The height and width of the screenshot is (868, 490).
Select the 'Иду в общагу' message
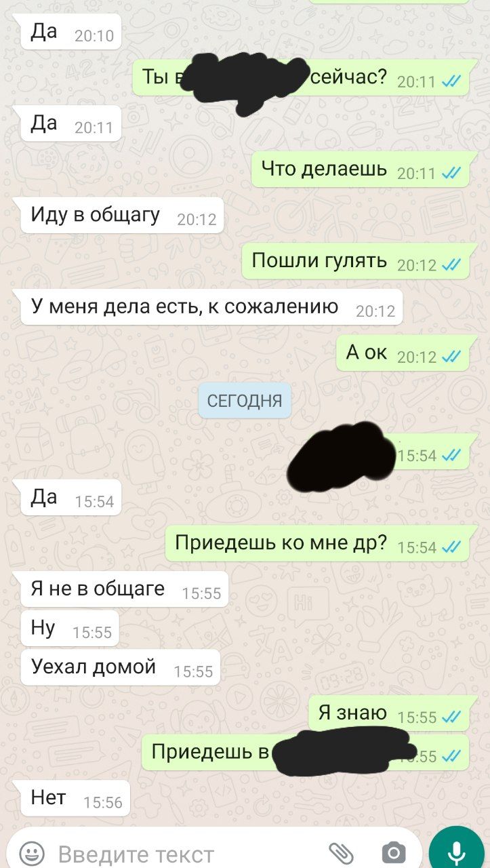click(x=122, y=216)
